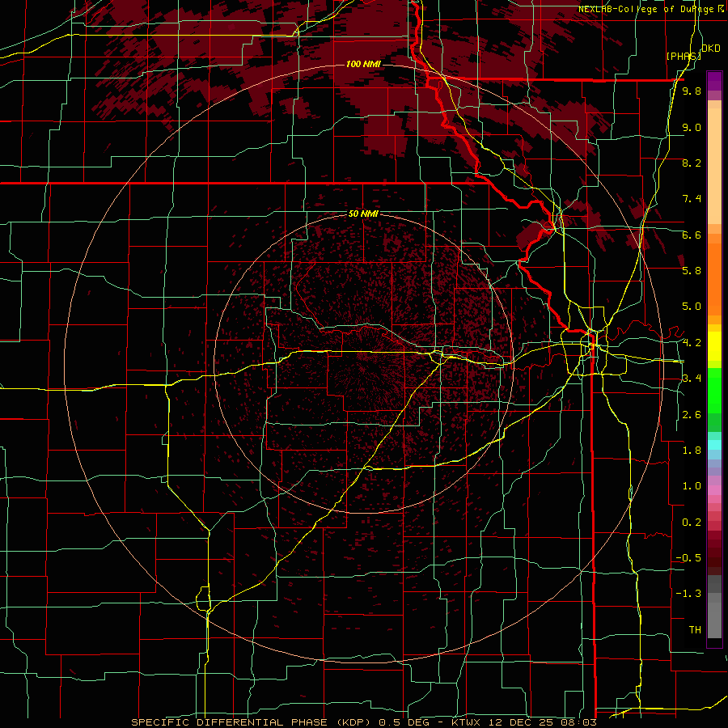The height and width of the screenshot is (728, 728).
Task: Click the 3.4 scale value
Action: (x=692, y=379)
